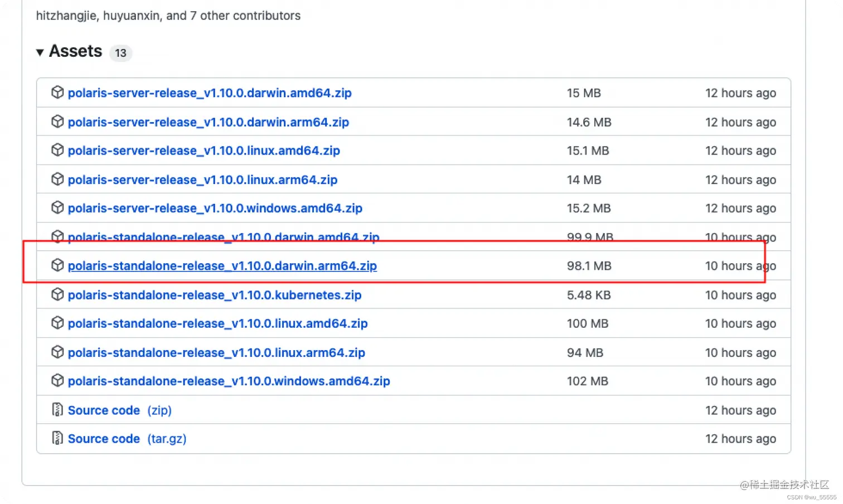
Task: Click package icon beside standalone kubernetes.zip
Action: point(57,294)
